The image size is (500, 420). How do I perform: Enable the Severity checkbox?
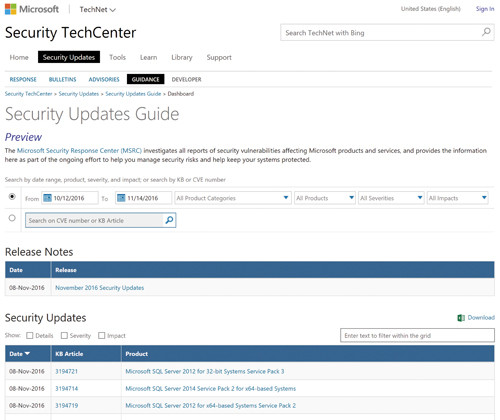(64, 335)
